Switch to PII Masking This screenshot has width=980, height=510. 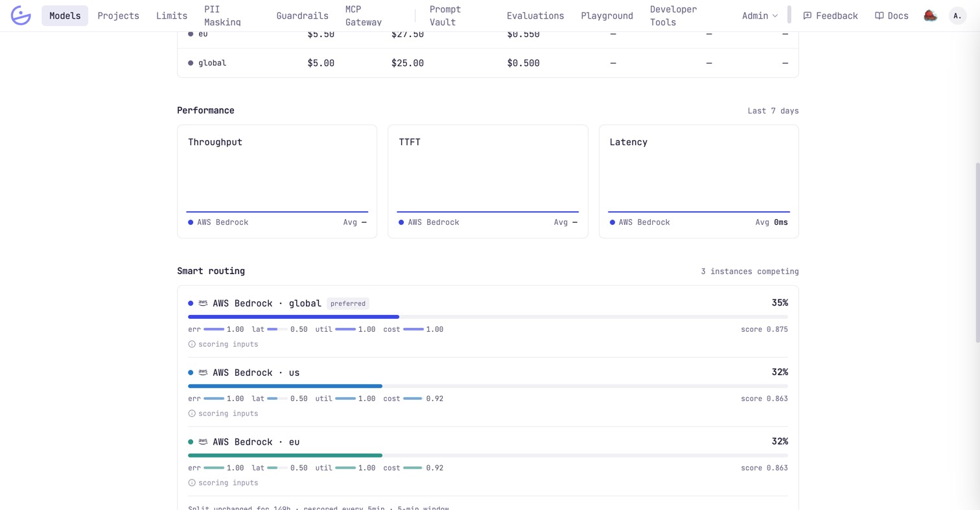point(222,16)
